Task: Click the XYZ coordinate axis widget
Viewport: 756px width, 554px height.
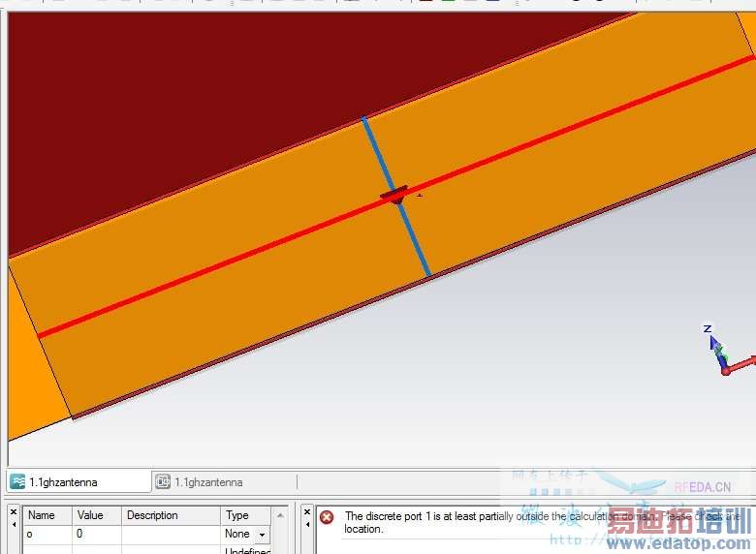Action: (728, 351)
